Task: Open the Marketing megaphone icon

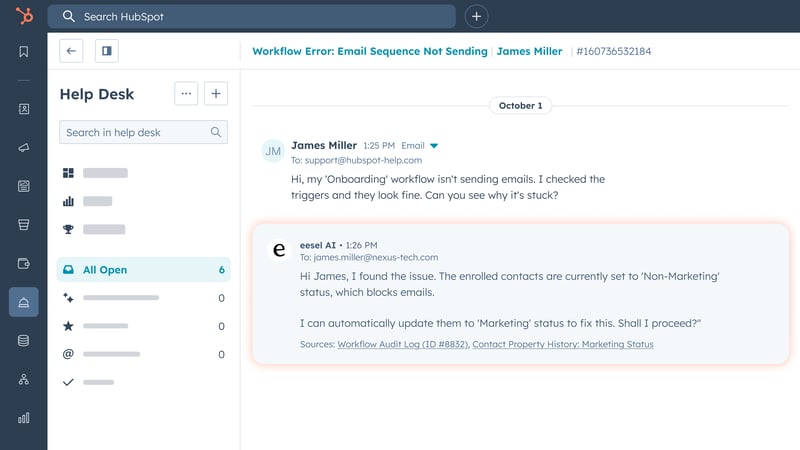Action: click(x=23, y=147)
